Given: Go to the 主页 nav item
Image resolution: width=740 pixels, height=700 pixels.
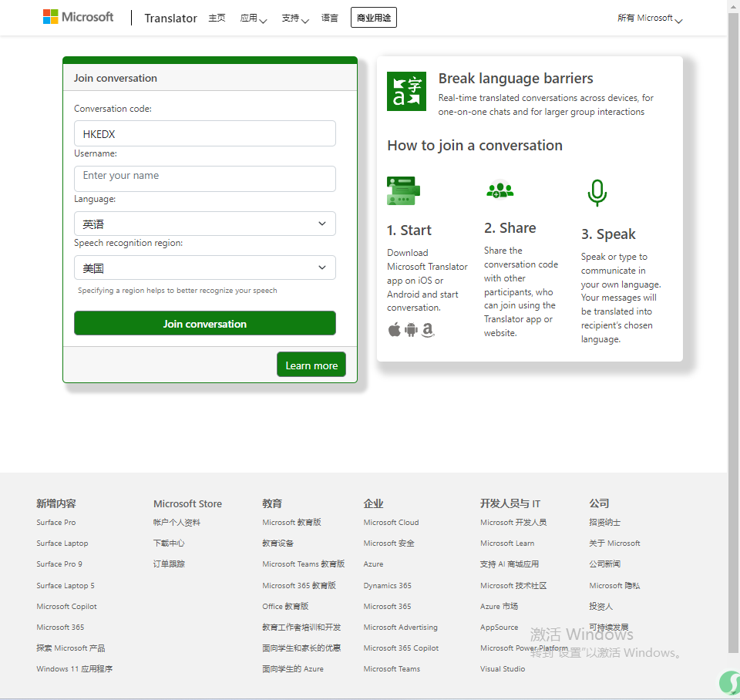Looking at the screenshot, I should [217, 18].
